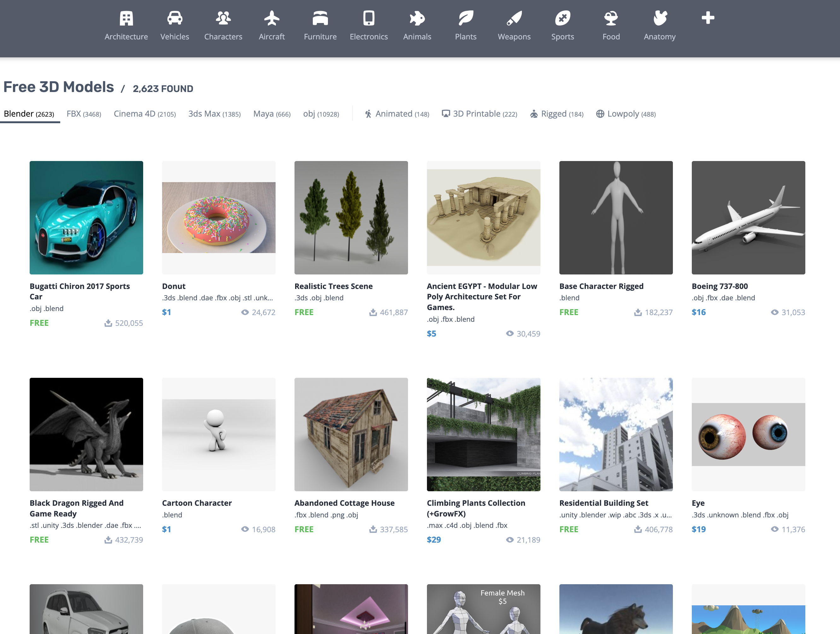This screenshot has width=840, height=634.
Task: Open Realistic Trees Scene title link
Action: coord(333,286)
